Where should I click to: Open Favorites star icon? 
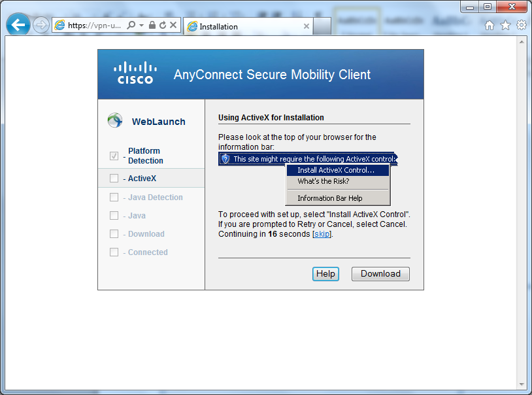click(506, 25)
